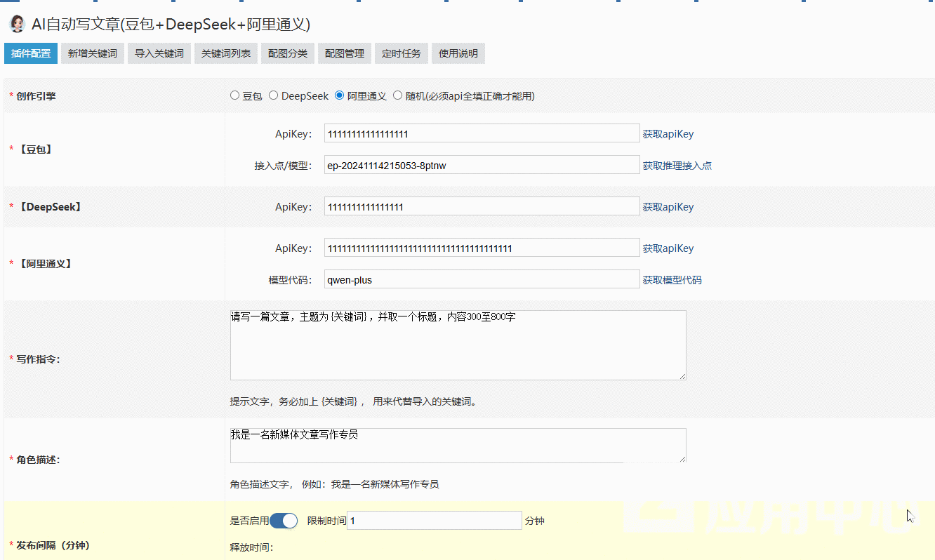Image resolution: width=935 pixels, height=560 pixels.
Task: Focus the DeepSeek ApiKey input field
Action: point(482,206)
